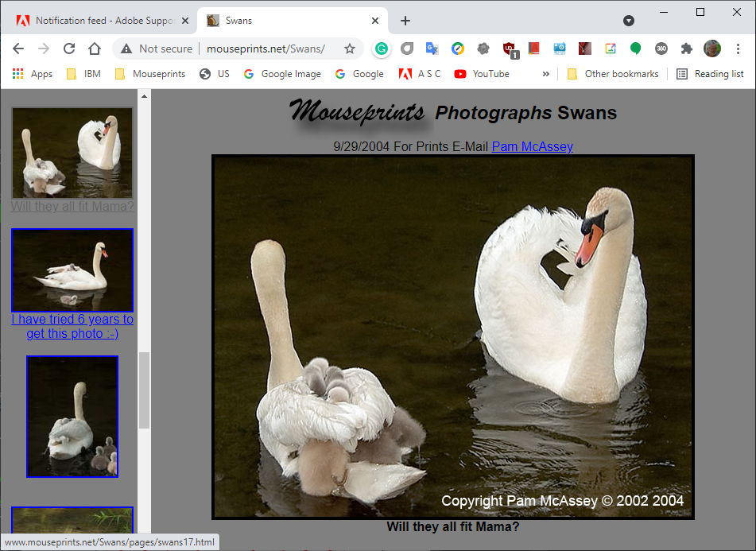756x551 pixels.
Task: Click the uBlock Origin shield extension icon
Action: 510,49
